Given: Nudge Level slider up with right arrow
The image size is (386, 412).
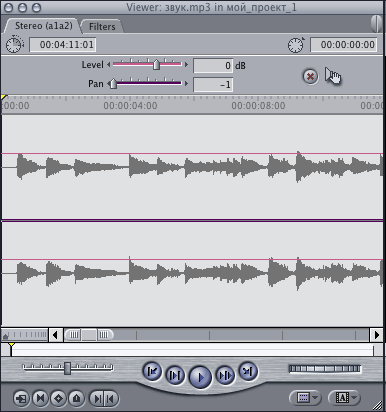Looking at the screenshot, I should tap(186, 65).
